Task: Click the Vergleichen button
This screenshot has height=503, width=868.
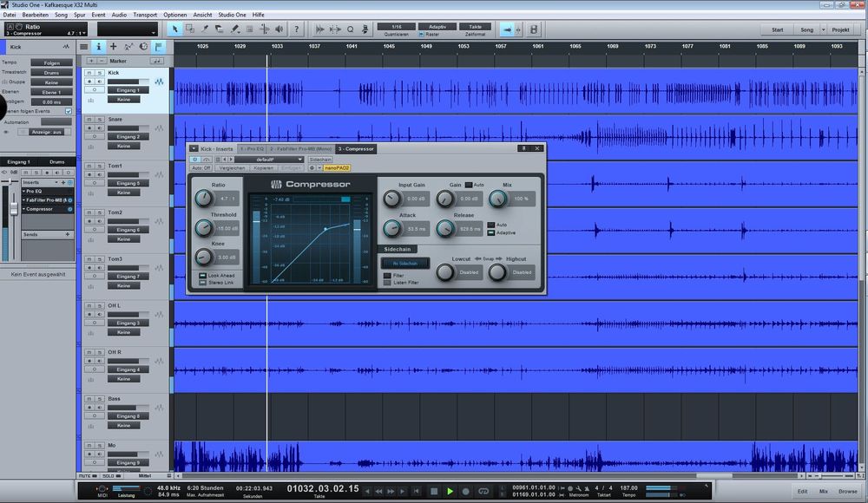Action: pyautogui.click(x=231, y=167)
